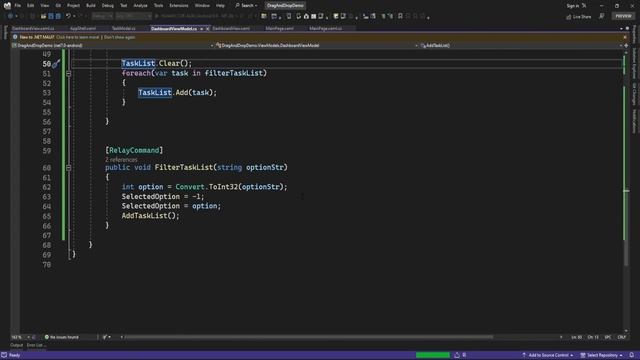Click the Undo toolbar icon
The height and width of the screenshot is (360, 640).
point(69,16)
